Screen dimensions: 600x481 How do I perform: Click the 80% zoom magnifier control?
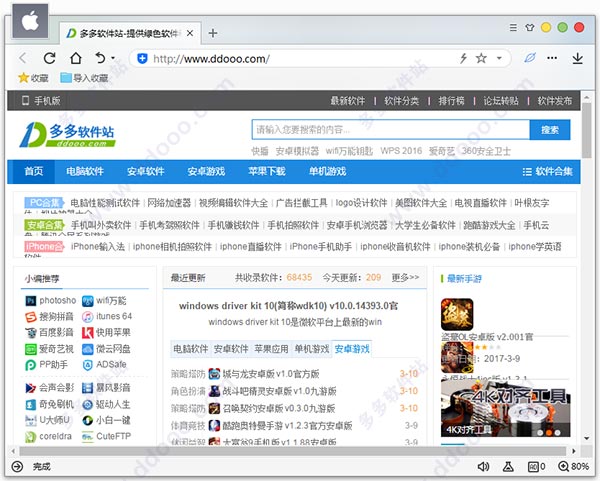coord(573,466)
